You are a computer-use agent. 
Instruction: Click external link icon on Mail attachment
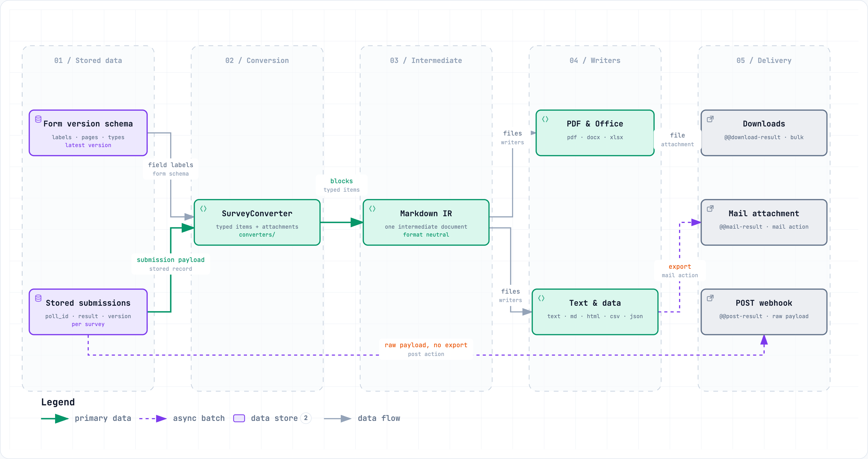pos(710,209)
